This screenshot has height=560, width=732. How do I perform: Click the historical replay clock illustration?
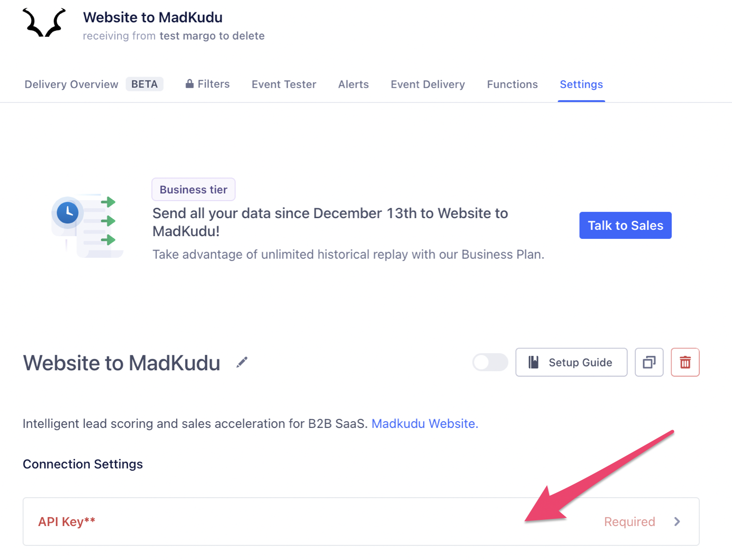(87, 226)
